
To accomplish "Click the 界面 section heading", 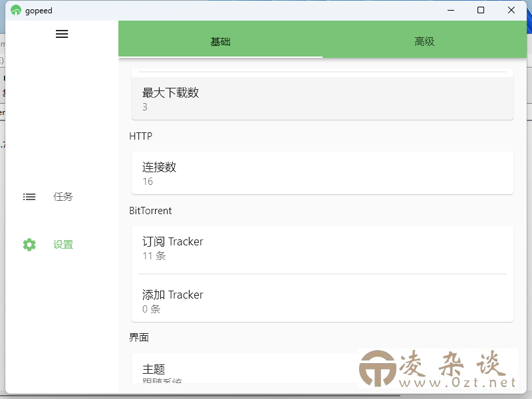I will (139, 338).
